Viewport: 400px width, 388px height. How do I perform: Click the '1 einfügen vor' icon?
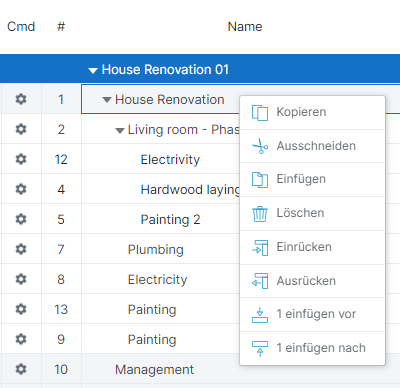[x=260, y=315]
